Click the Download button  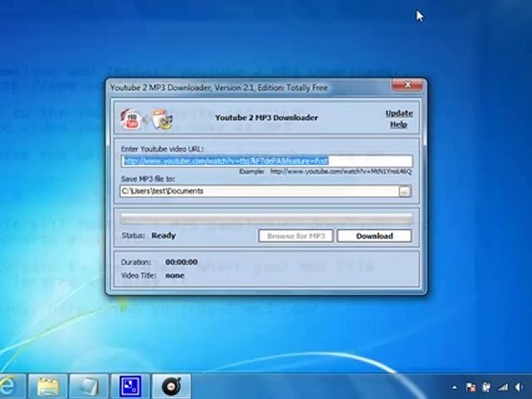tap(375, 236)
